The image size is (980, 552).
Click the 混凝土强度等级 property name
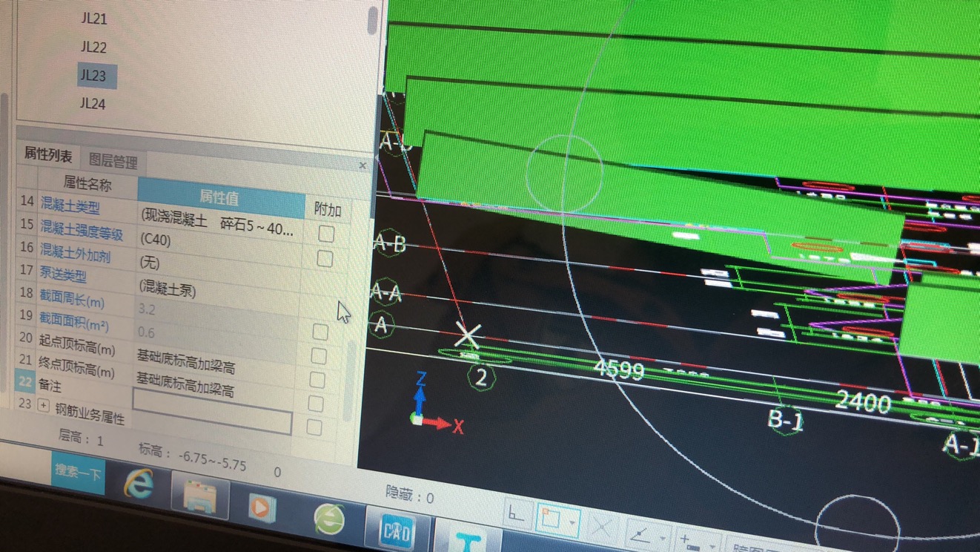click(x=81, y=231)
